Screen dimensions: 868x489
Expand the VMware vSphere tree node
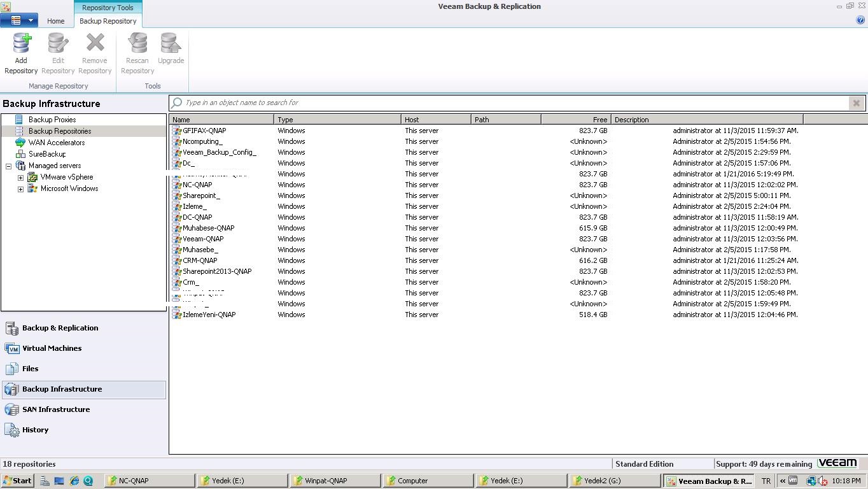coord(20,178)
